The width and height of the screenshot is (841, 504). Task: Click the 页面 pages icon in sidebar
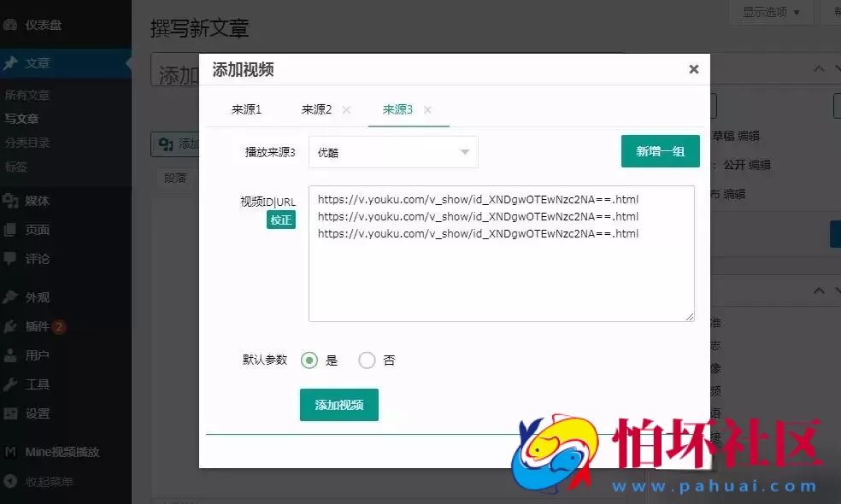click(x=12, y=230)
